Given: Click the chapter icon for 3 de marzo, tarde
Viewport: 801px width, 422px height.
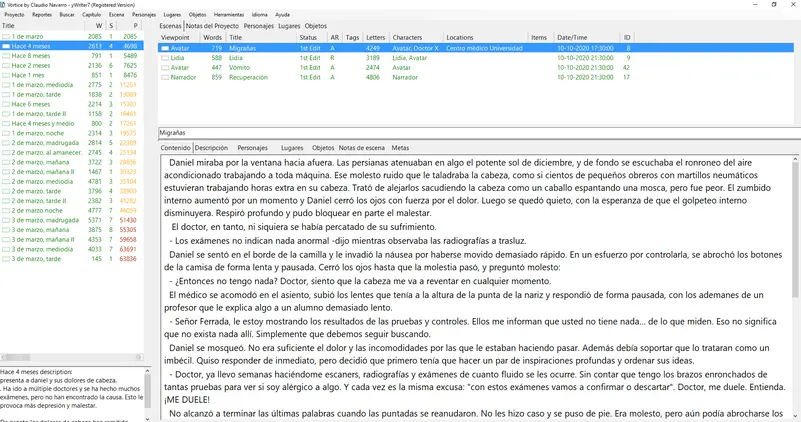Looking at the screenshot, I should tap(6, 260).
